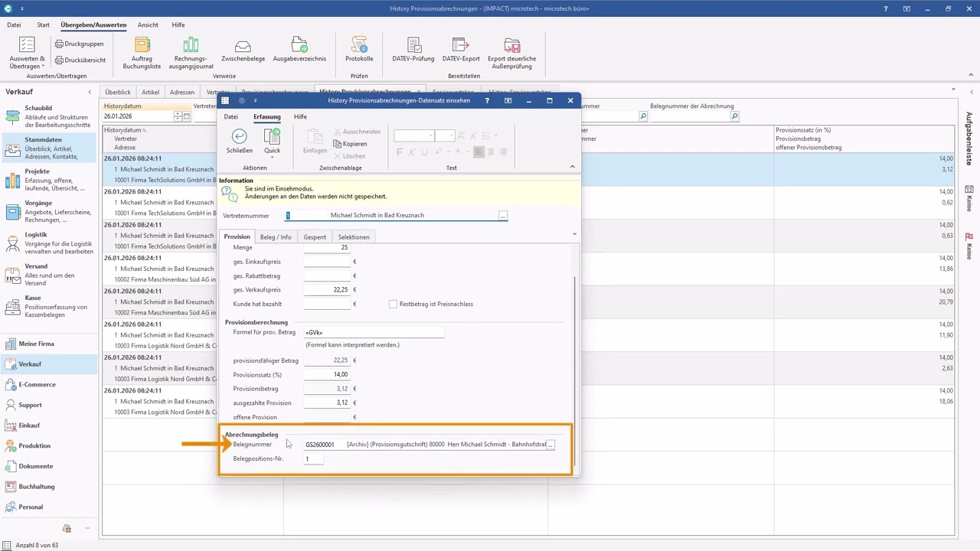
Task: Go to the Personal section
Action: tap(50, 507)
